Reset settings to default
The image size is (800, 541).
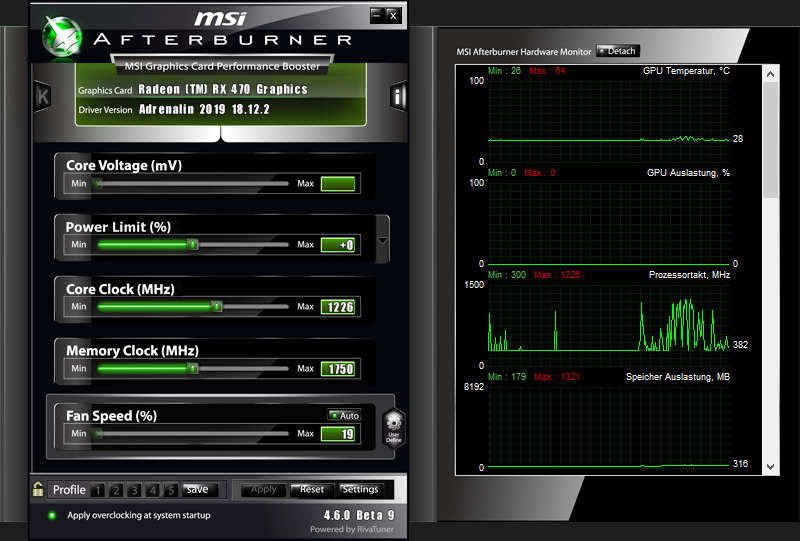click(x=312, y=489)
